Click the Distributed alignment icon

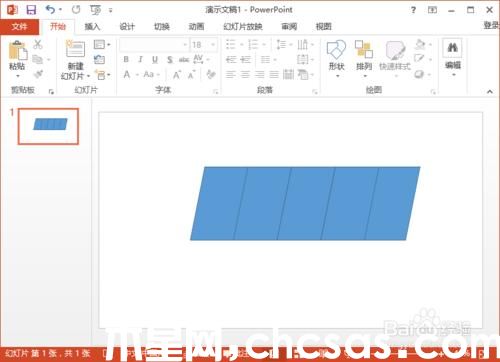288,74
